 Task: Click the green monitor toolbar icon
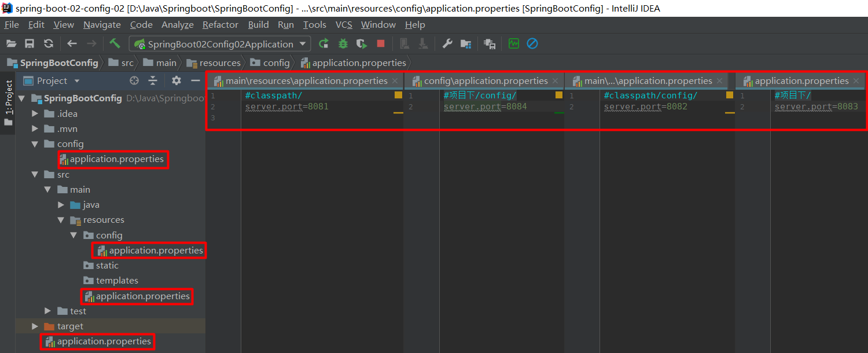(514, 43)
